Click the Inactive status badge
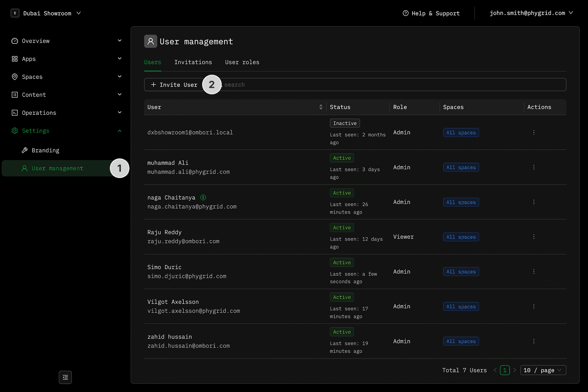The height and width of the screenshot is (392, 588). coord(345,123)
